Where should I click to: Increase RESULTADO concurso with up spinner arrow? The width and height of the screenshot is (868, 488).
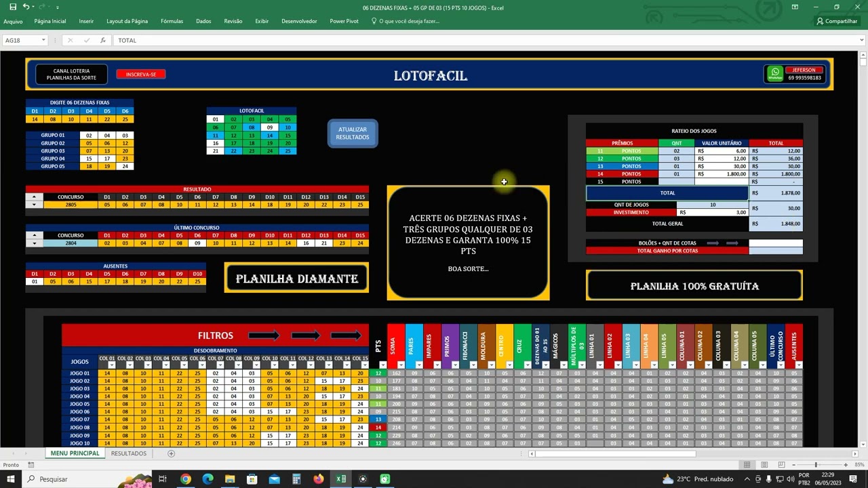[x=35, y=197]
